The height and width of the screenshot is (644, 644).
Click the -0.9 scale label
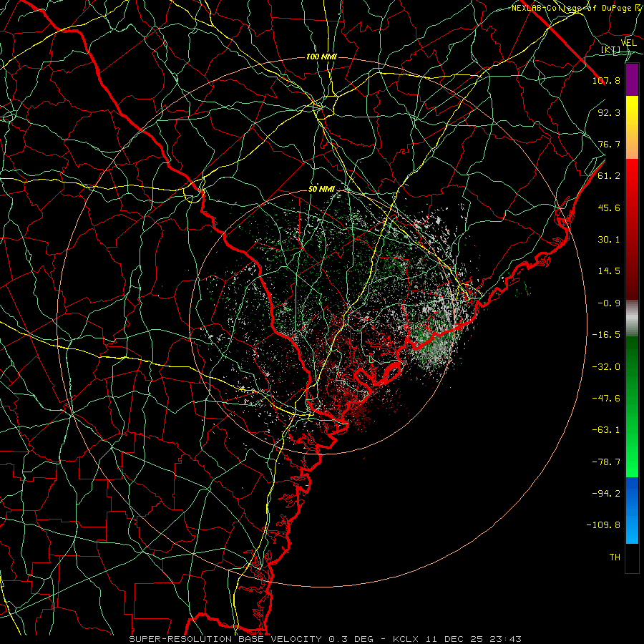pos(609,303)
